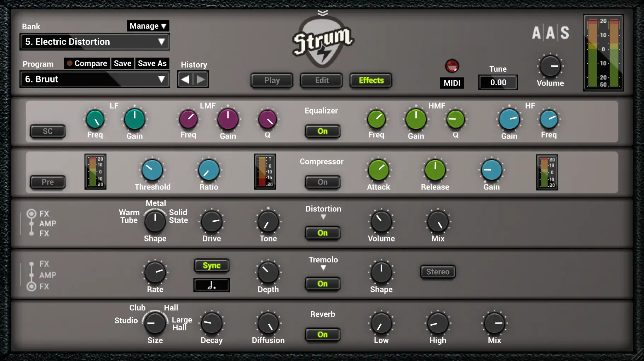Viewport: 644px width, 361px height.
Task: Open the Bank dropdown showing Electric Distortion
Action: (95, 42)
